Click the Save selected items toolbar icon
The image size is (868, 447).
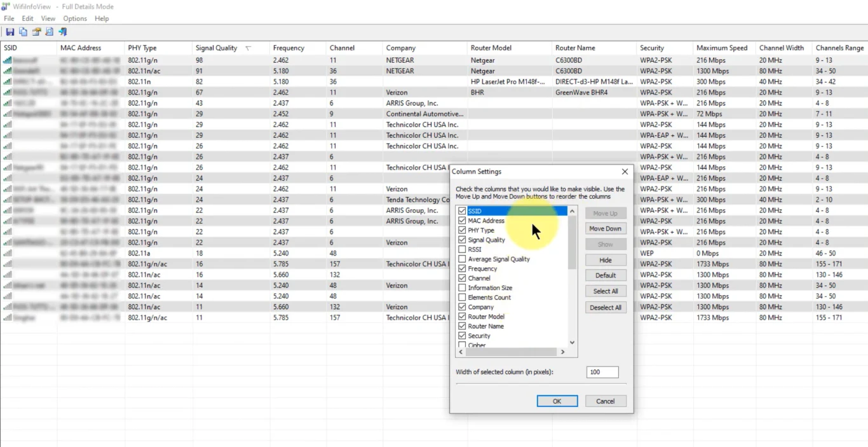pyautogui.click(x=10, y=32)
